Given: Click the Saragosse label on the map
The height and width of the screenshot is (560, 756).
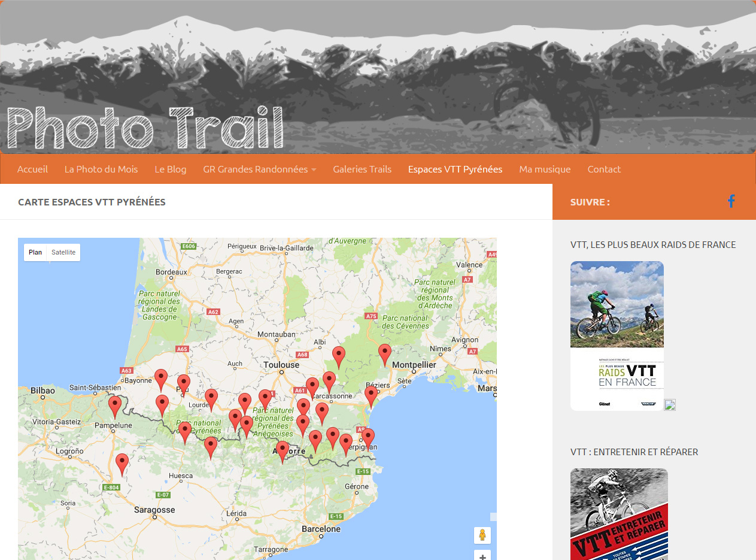Looking at the screenshot, I should pyautogui.click(x=154, y=510).
